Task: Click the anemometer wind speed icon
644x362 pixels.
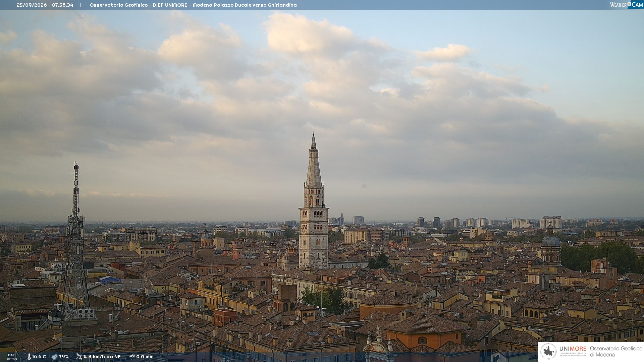Action: tap(79, 357)
